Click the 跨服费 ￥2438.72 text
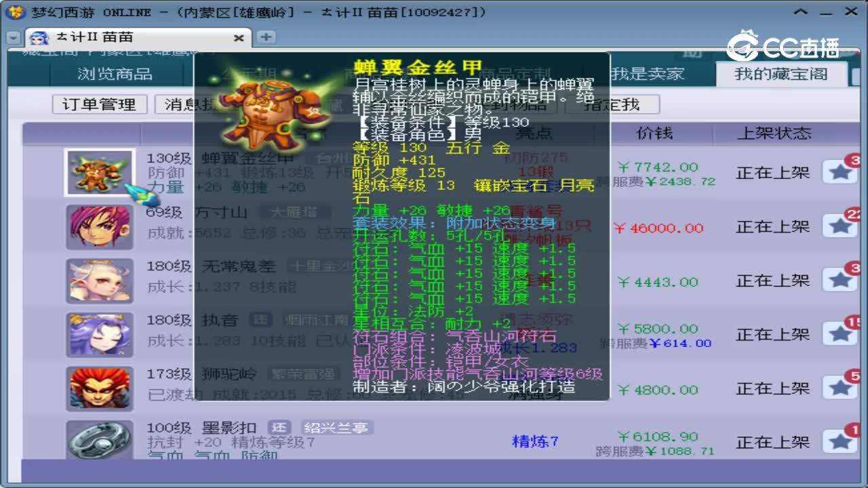The width and height of the screenshot is (868, 488). pos(655,182)
